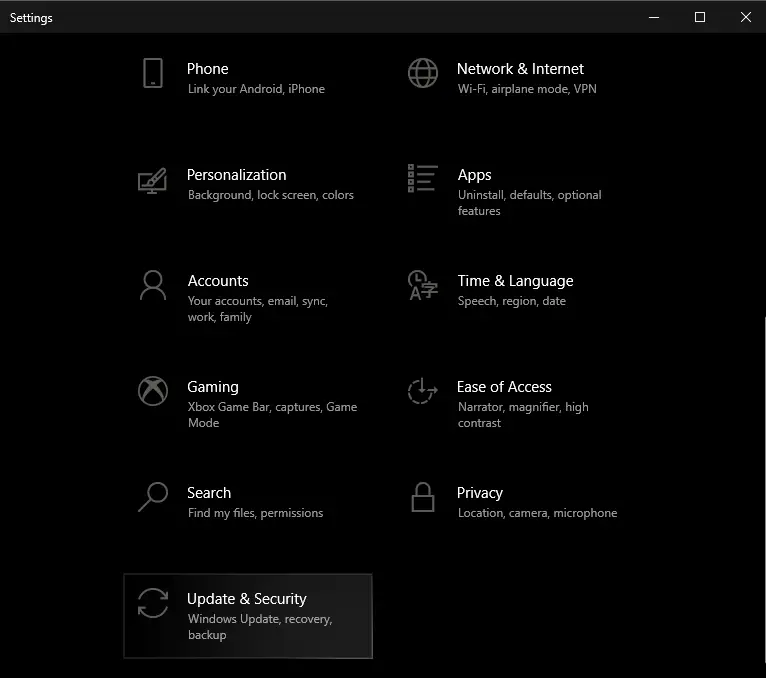Click the Apps list icon
This screenshot has width=766, height=678.
423,178
